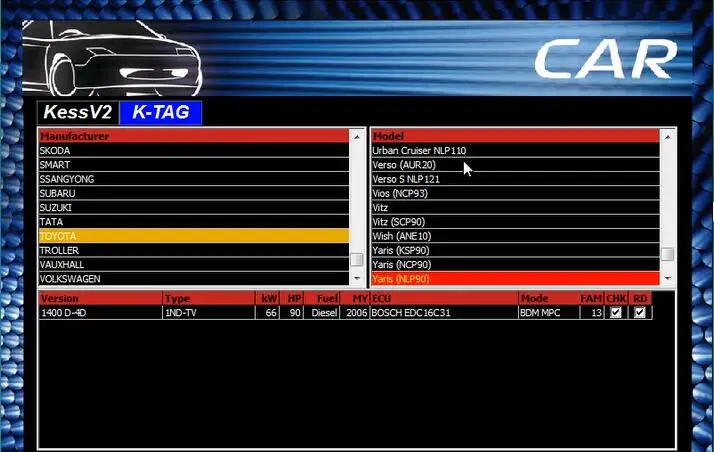Click the Model column header

click(x=515, y=136)
